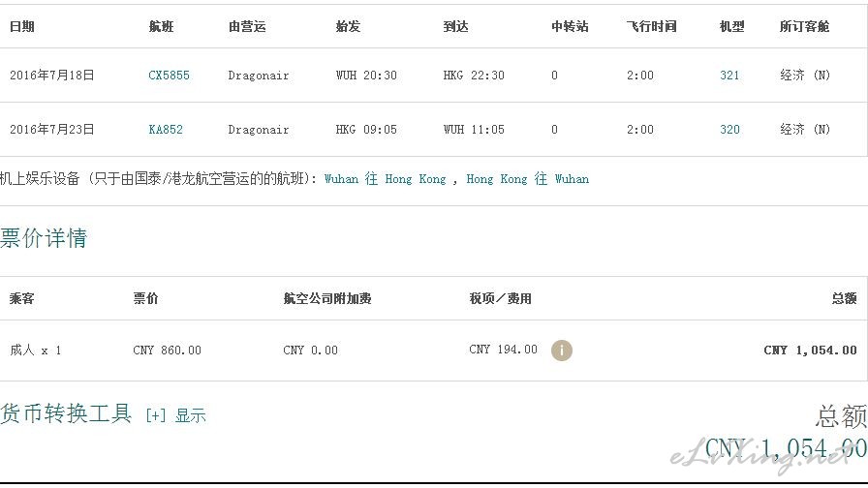Select the 2016年7月18日 flight date cell
868x488 pixels.
(52, 76)
